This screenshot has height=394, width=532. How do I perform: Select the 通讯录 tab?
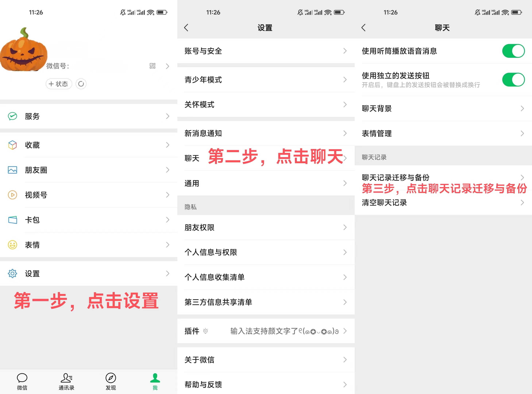pos(66,381)
